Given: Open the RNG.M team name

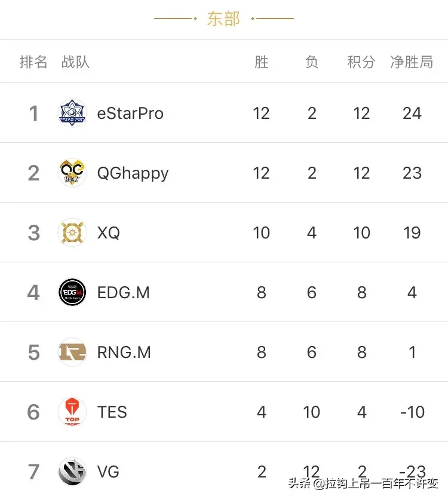Looking at the screenshot, I should coord(124,352).
